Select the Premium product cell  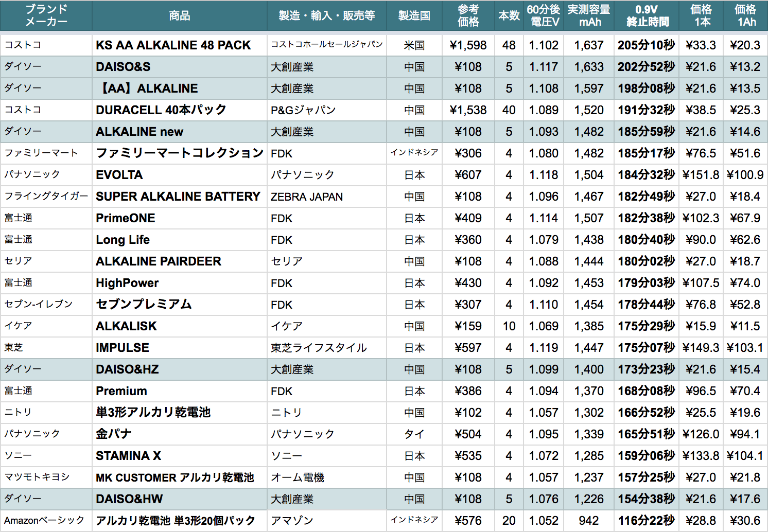point(180,391)
